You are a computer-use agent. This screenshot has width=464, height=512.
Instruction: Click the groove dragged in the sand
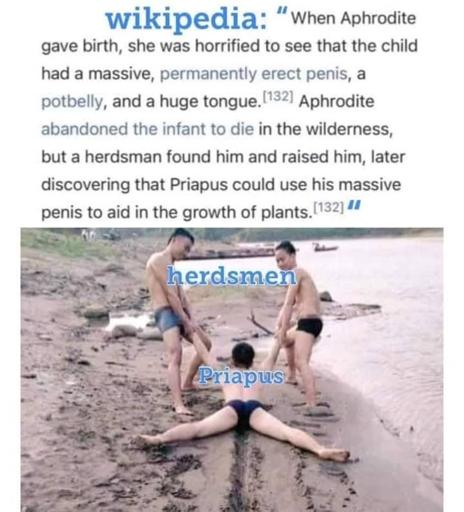241,473
